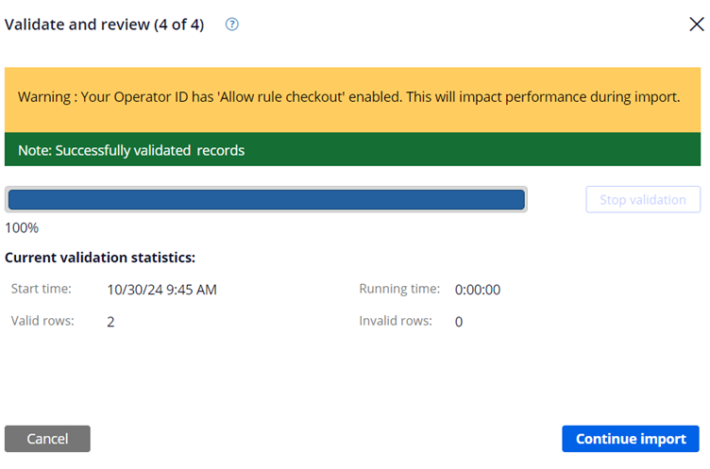Click the help question mark icon
Image resolution: width=710 pixels, height=469 pixels.
232,25
